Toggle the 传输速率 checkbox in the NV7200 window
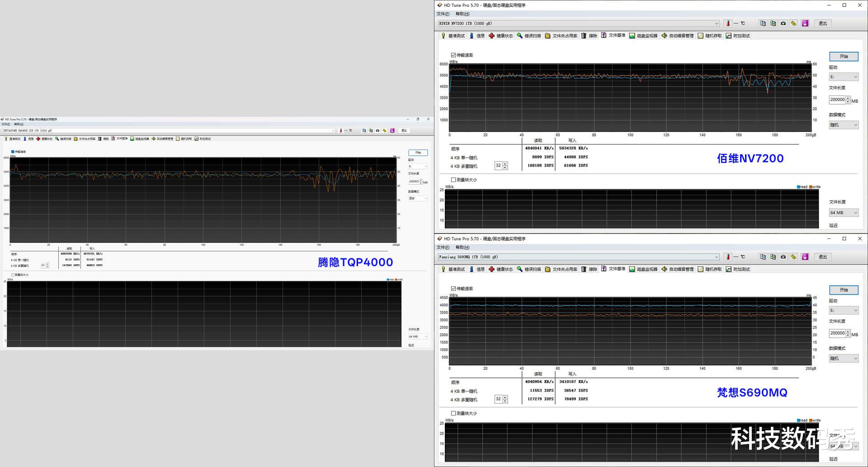868x467 pixels. click(x=453, y=55)
